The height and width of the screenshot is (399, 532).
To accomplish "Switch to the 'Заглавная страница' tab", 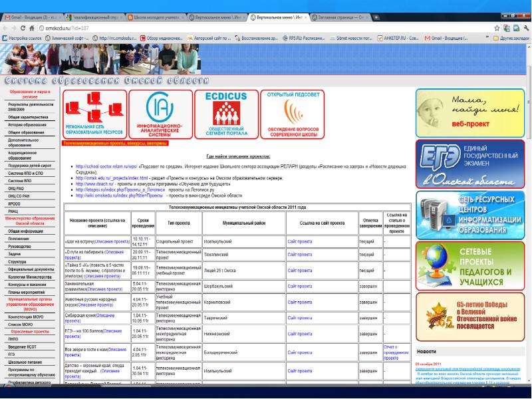I will [340, 17].
